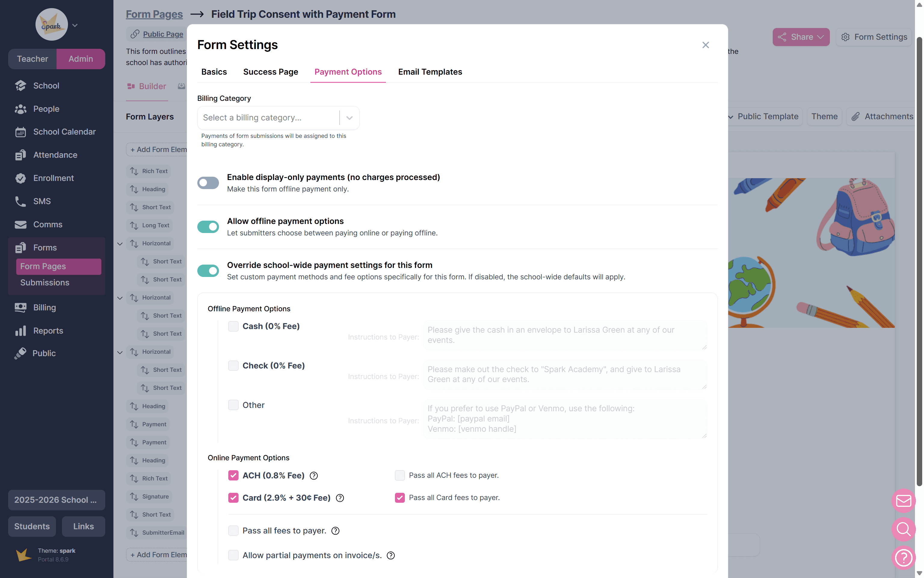Switch to the Success Page tab
The width and height of the screenshot is (924, 578).
pyautogui.click(x=271, y=72)
